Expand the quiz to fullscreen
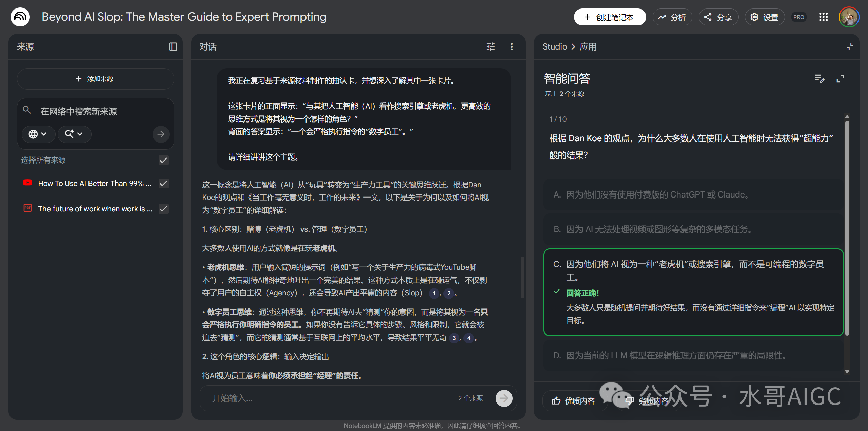868x431 pixels. tap(840, 79)
